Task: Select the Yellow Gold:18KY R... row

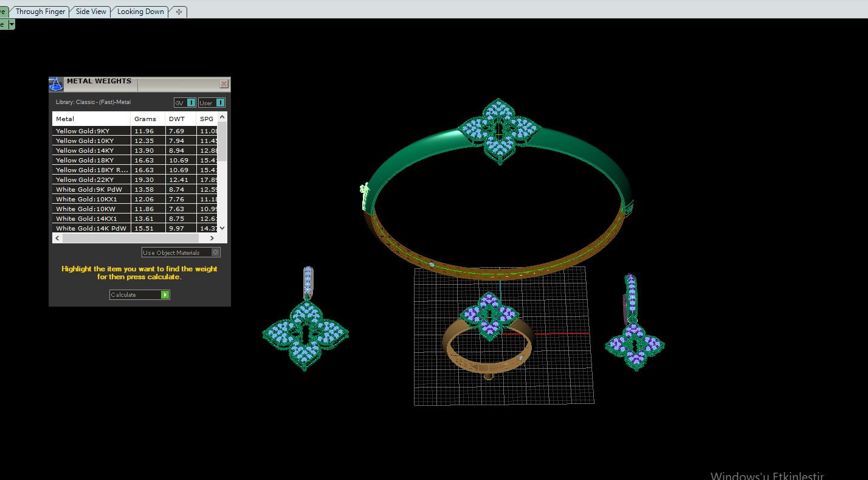Action: 135,170
